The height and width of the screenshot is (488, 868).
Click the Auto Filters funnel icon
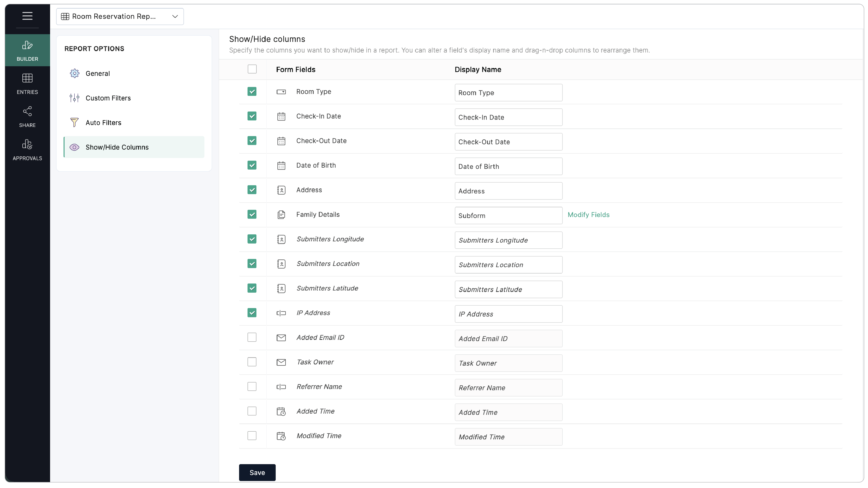[x=74, y=123]
